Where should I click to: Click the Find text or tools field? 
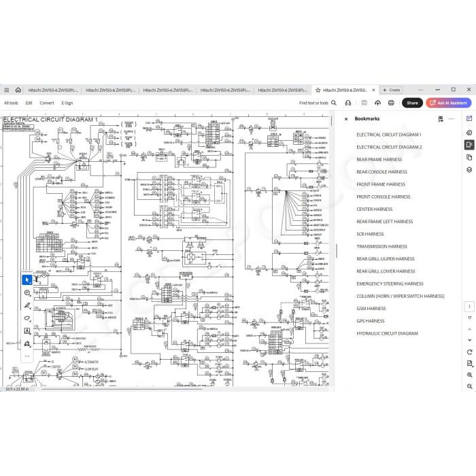(x=313, y=103)
